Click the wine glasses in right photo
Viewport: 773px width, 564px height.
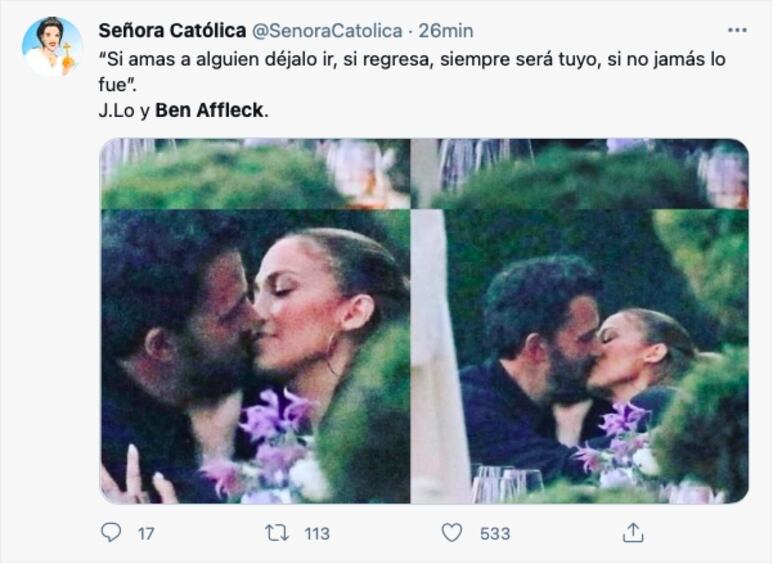pyautogui.click(x=507, y=485)
